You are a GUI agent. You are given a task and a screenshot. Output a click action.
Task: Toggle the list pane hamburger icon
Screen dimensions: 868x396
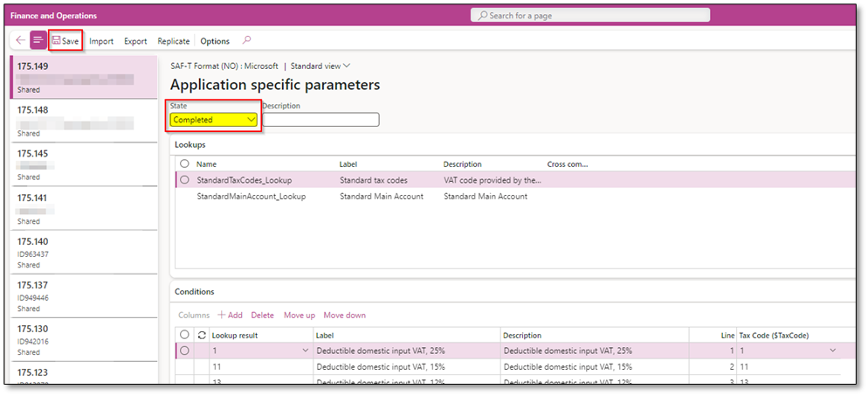(x=38, y=41)
